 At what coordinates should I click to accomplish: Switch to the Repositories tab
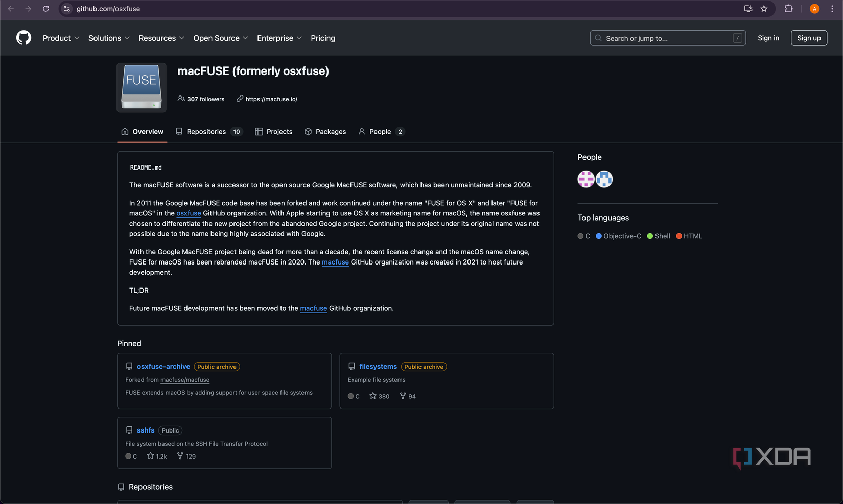(208, 132)
